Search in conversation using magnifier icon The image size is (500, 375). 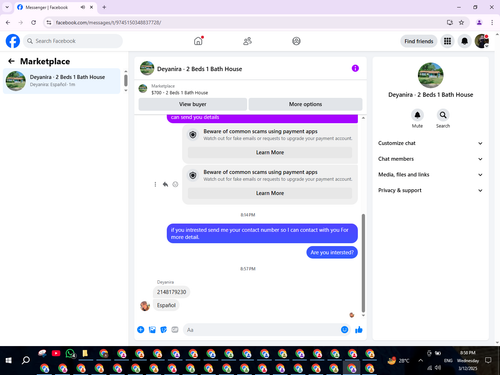[443, 115]
